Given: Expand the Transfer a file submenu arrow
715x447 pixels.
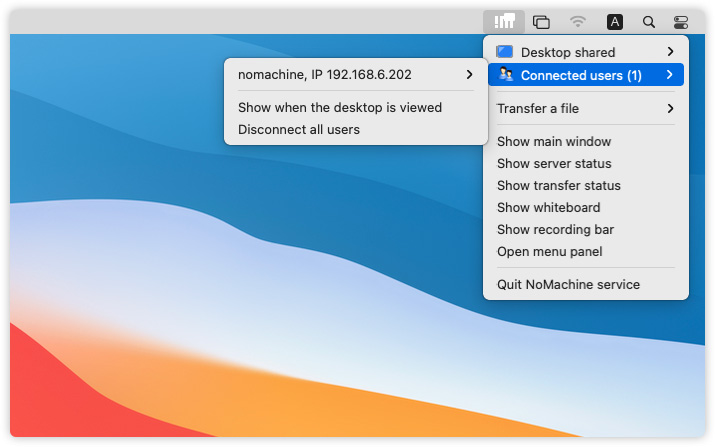Looking at the screenshot, I should point(670,108).
